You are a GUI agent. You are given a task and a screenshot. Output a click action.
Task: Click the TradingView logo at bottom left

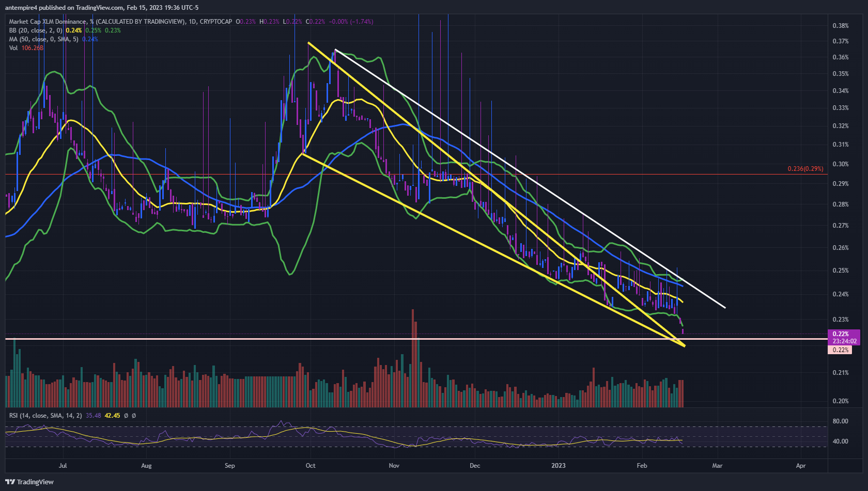point(29,482)
